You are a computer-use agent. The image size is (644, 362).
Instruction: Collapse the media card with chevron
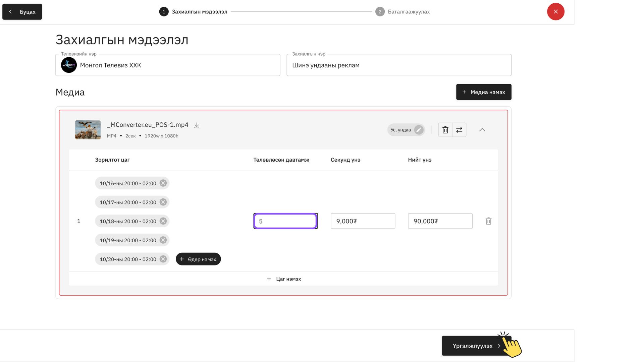[x=482, y=130]
